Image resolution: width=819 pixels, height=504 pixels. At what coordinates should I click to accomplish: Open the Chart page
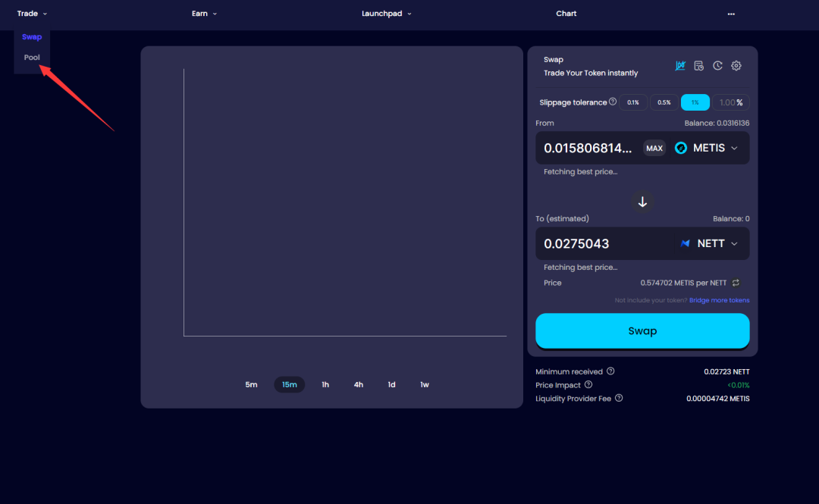click(x=566, y=14)
